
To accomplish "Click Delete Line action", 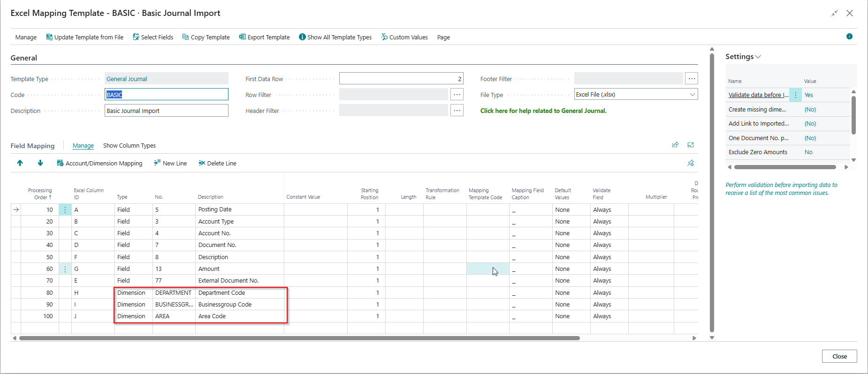I will pos(217,163).
